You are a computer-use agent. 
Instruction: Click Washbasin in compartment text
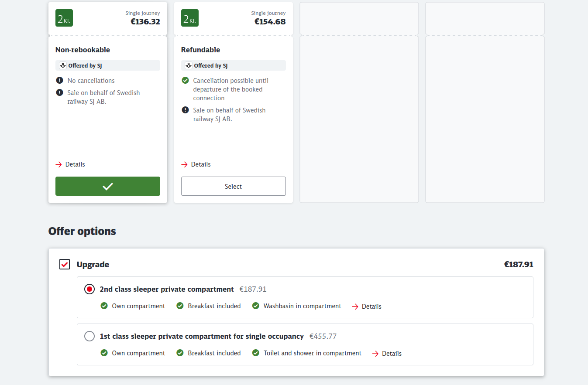(302, 306)
